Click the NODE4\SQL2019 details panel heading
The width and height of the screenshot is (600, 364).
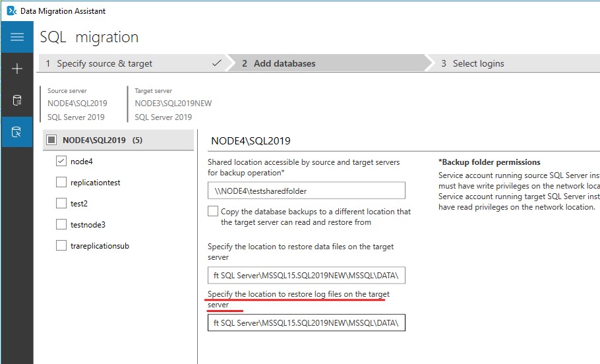pyautogui.click(x=251, y=141)
